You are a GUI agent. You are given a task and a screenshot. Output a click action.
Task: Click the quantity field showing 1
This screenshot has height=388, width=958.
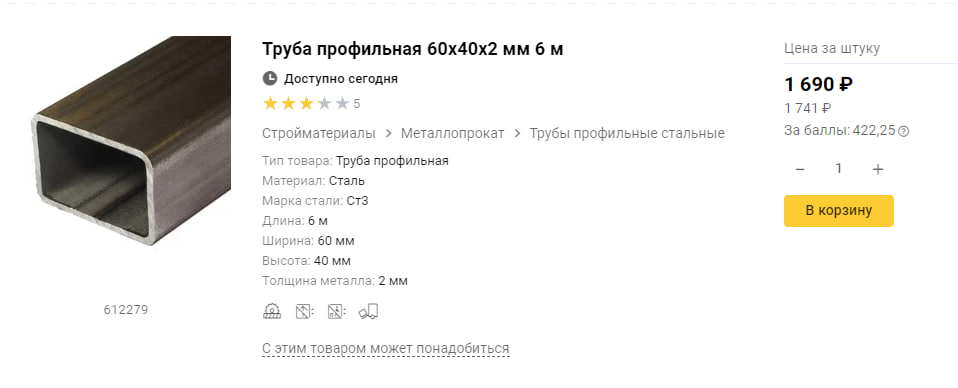coord(839,169)
